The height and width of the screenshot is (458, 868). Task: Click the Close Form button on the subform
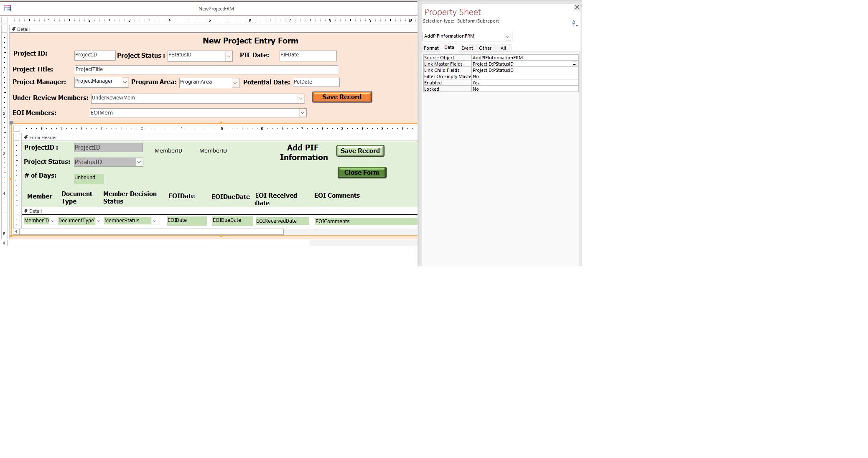click(361, 172)
